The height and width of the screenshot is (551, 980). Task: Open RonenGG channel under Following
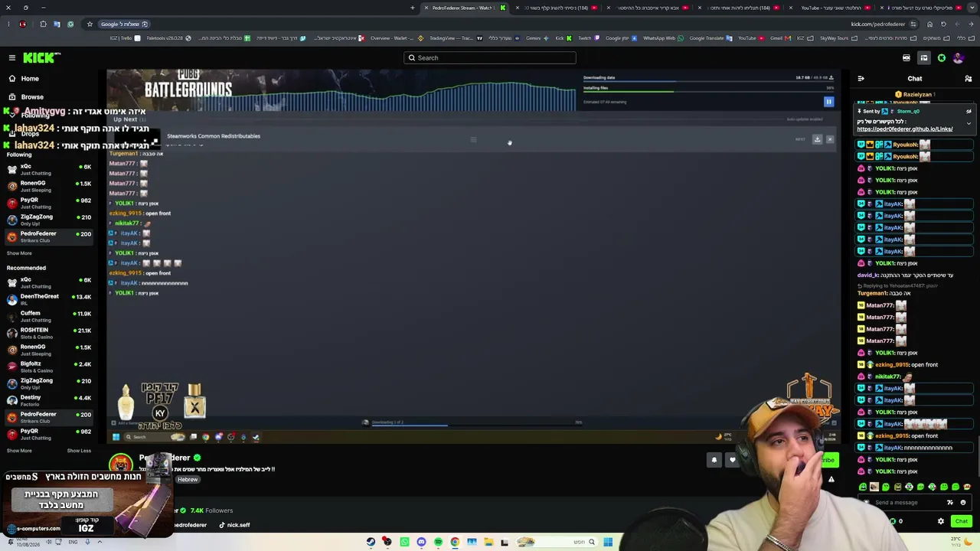tap(47, 186)
